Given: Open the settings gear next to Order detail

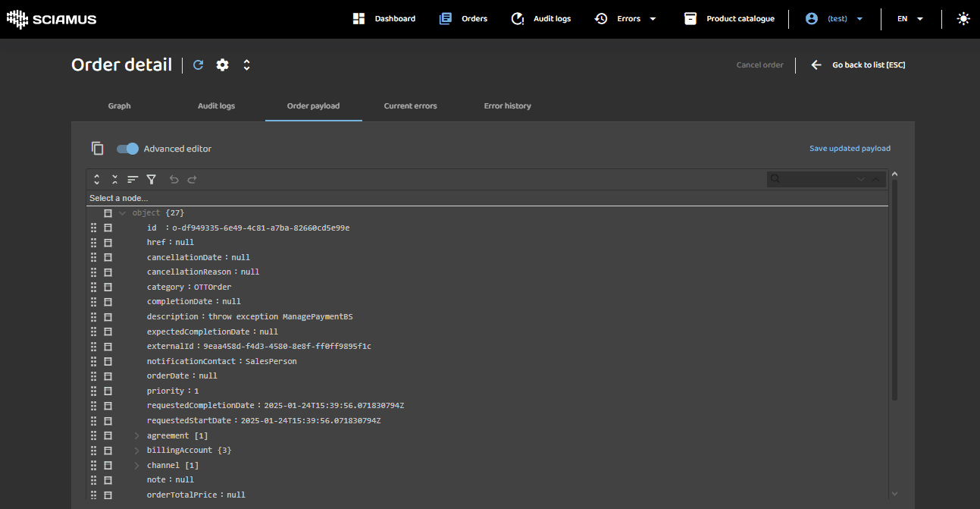Looking at the screenshot, I should 222,65.
